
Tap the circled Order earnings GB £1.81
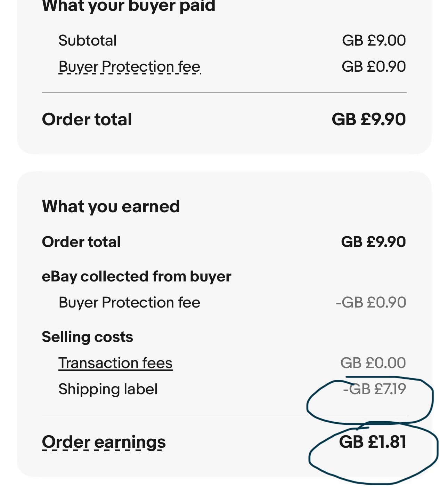click(x=373, y=442)
